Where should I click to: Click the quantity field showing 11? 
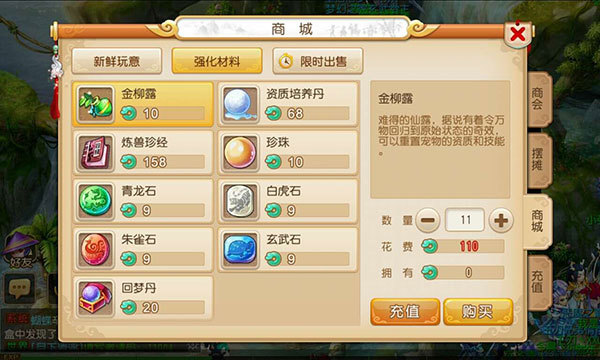[465, 220]
